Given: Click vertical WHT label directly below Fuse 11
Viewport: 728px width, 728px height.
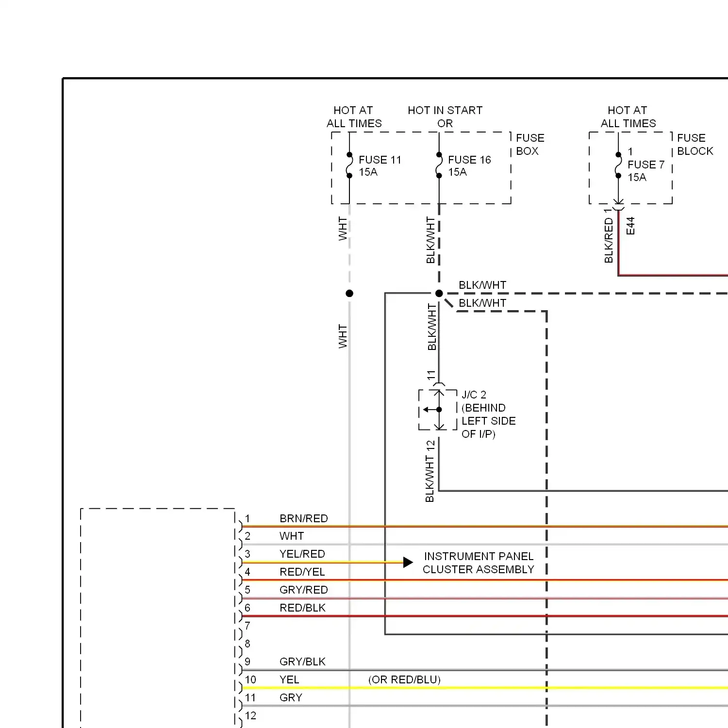Looking at the screenshot, I should click(343, 229).
